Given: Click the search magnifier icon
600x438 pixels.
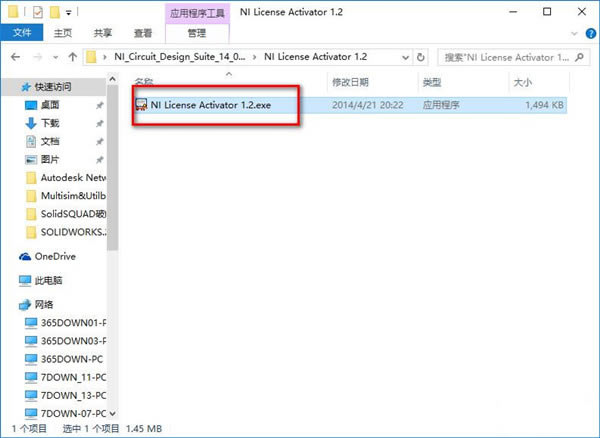Looking at the screenshot, I should [579, 57].
